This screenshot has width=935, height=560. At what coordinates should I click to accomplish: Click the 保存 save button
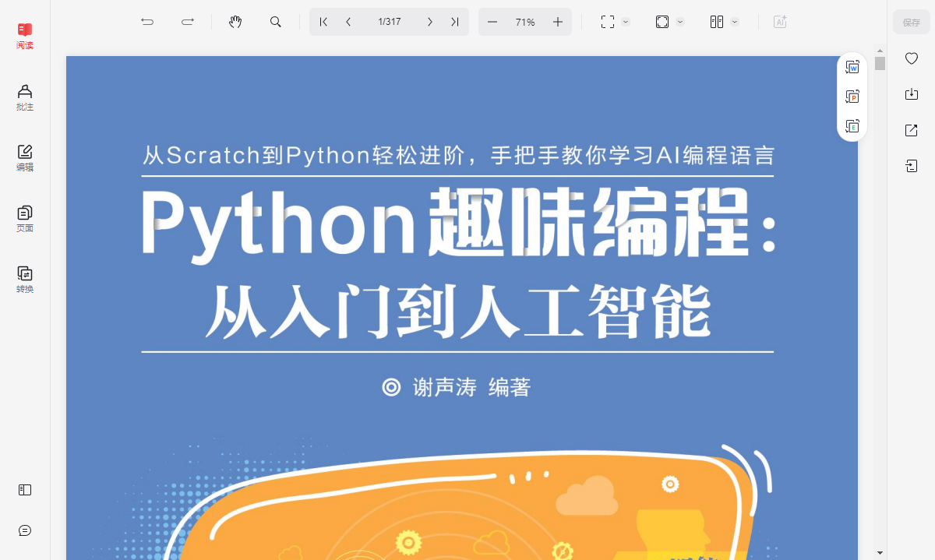coord(911,22)
